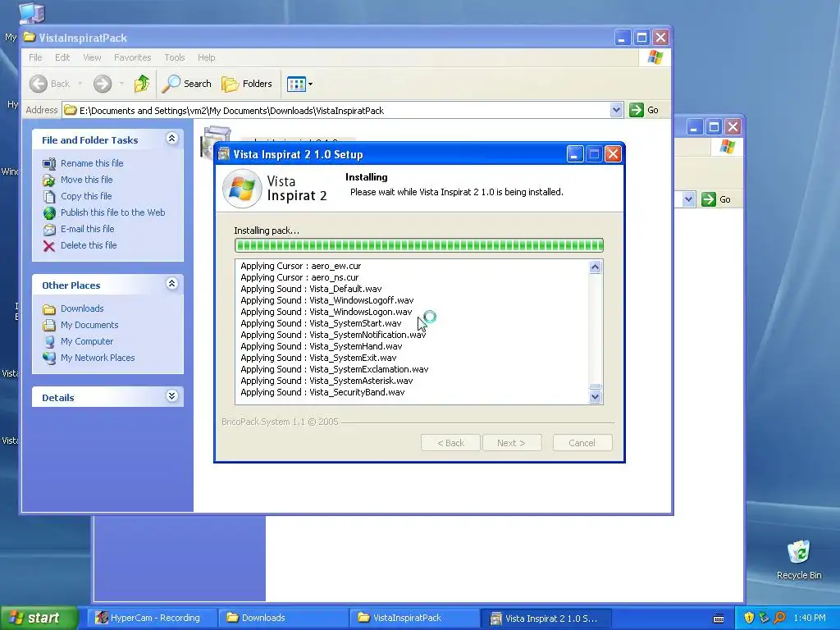Click Move this file link
Screen dimensions: 840x630
pyautogui.click(x=86, y=180)
